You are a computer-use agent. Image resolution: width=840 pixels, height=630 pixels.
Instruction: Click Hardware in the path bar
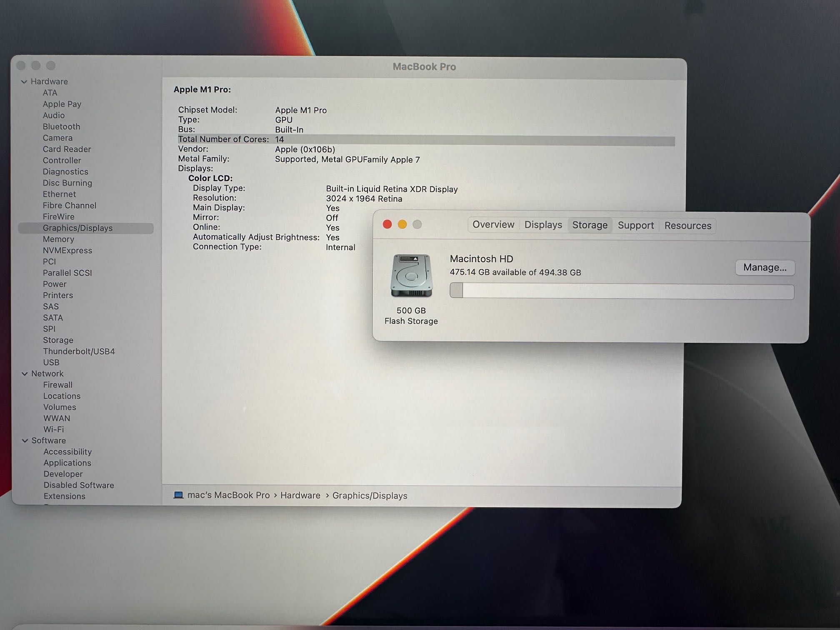[x=300, y=495]
